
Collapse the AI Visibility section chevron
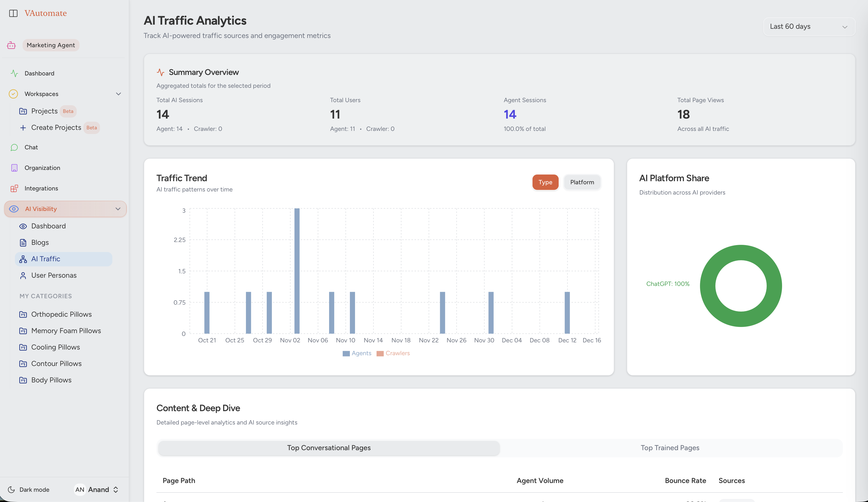tap(118, 209)
